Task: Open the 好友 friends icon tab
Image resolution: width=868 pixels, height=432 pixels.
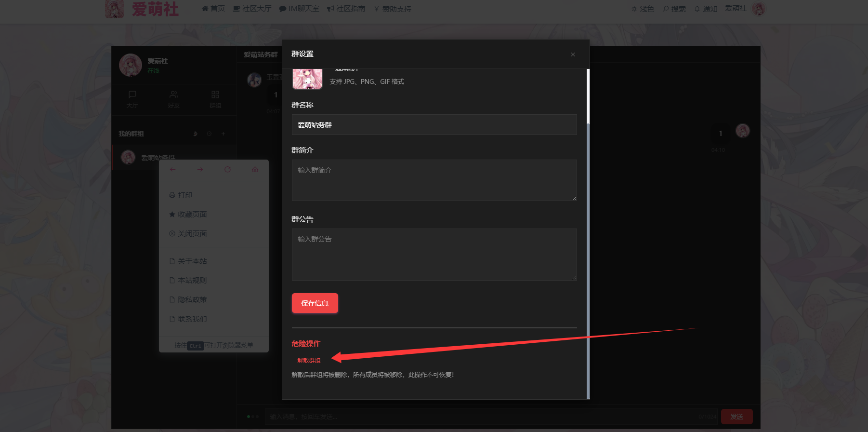Action: [x=174, y=99]
